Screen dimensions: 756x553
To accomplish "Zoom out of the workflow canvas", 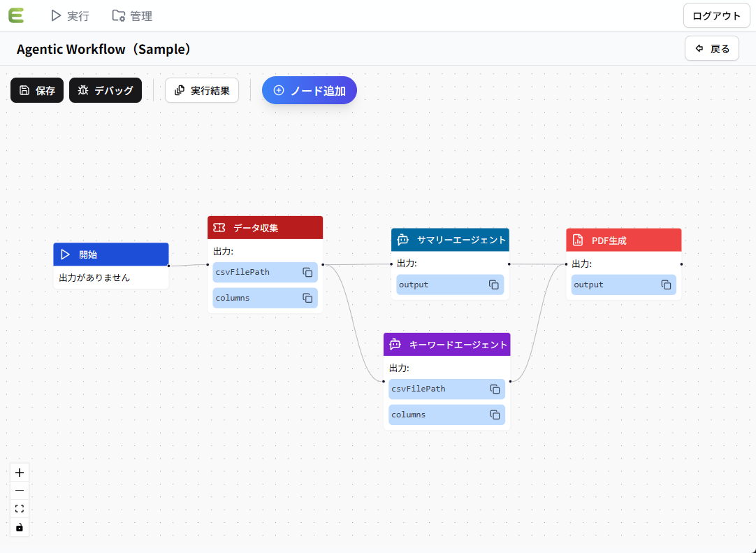I will tap(20, 491).
